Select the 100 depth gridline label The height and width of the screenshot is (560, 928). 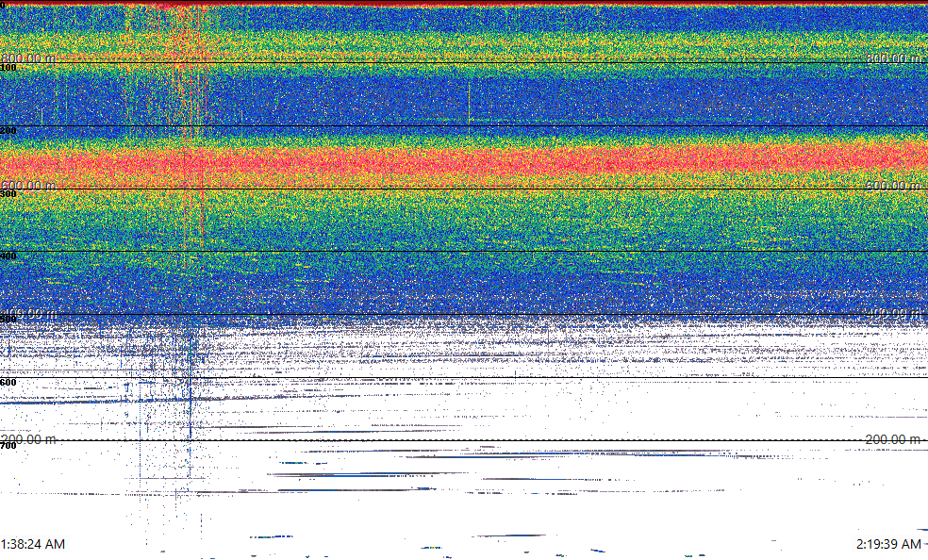[x=8, y=68]
